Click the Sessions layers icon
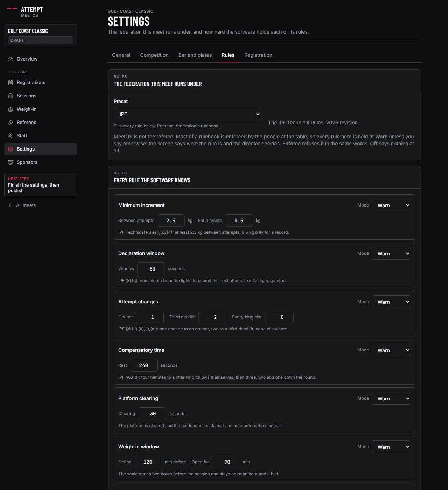Image resolution: width=448 pixels, height=490 pixels. pos(10,96)
